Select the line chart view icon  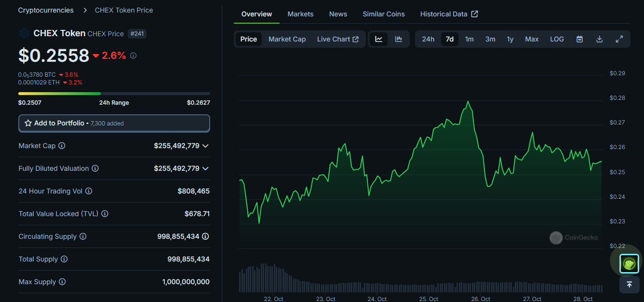coord(379,39)
